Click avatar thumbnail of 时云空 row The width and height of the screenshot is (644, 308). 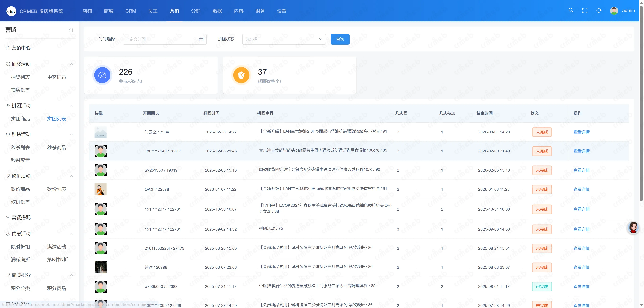coord(100,132)
